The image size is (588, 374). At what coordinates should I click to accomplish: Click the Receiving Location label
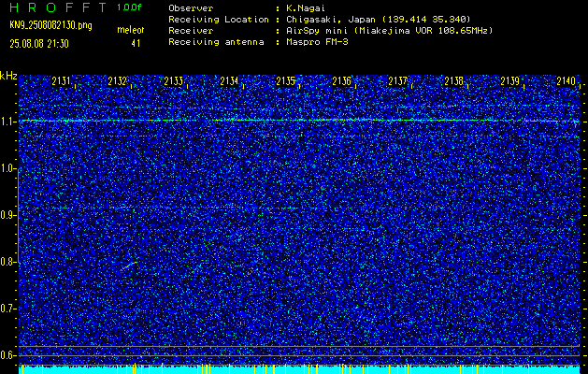point(219,20)
